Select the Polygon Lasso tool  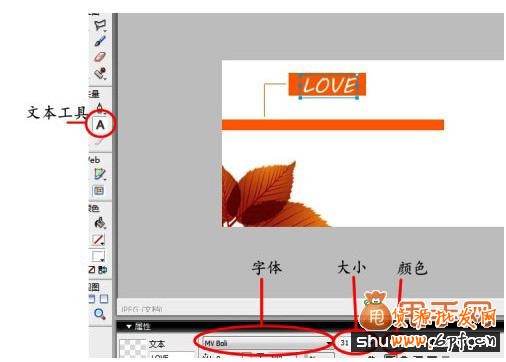[100, 25]
